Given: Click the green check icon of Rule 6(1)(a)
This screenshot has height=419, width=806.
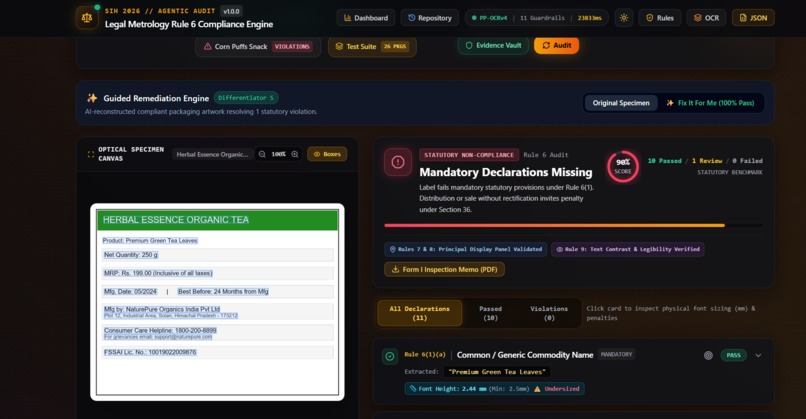Looking at the screenshot, I should (390, 356).
